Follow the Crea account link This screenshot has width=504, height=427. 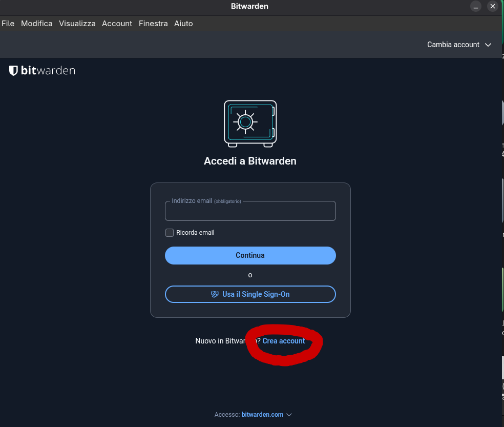(x=284, y=341)
